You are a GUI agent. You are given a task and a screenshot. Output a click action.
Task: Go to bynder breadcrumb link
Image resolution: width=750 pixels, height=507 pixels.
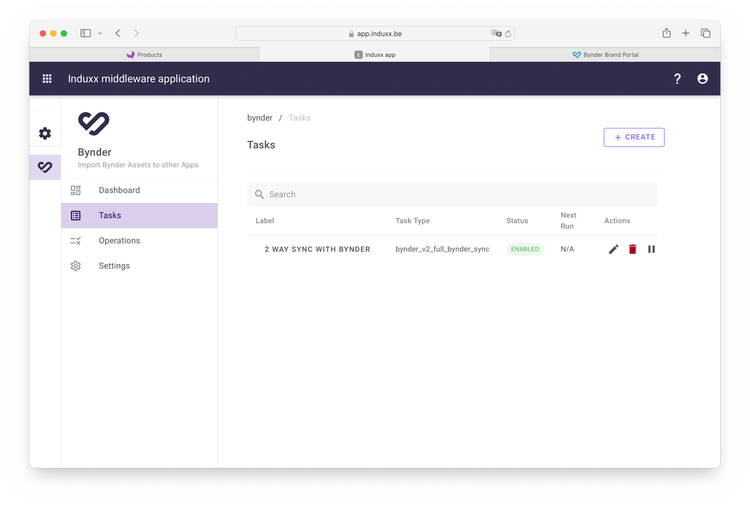pos(260,118)
